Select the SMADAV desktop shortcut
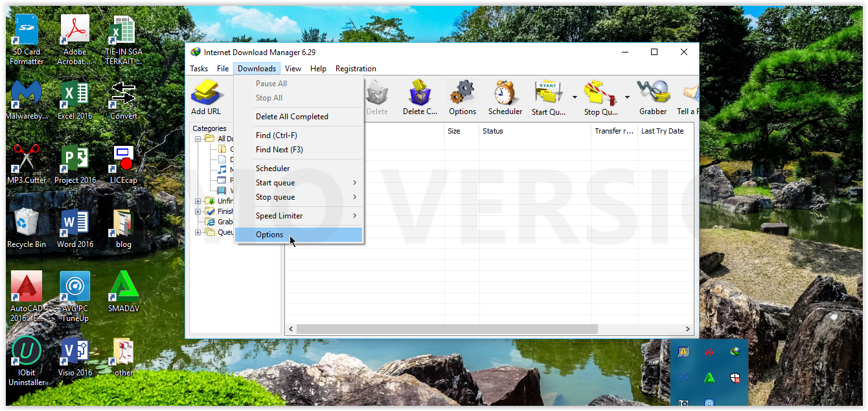Image resolution: width=868 pixels, height=411 pixels. pyautogui.click(x=124, y=292)
